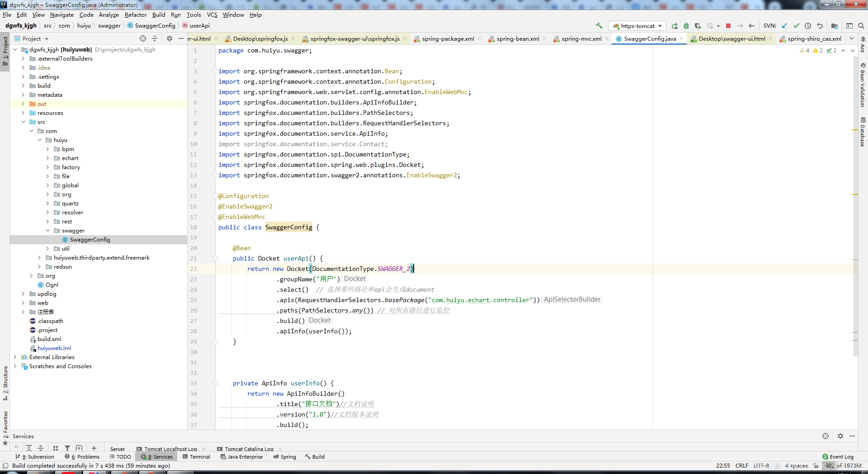Click the memory usage indicator bar

click(x=843, y=465)
